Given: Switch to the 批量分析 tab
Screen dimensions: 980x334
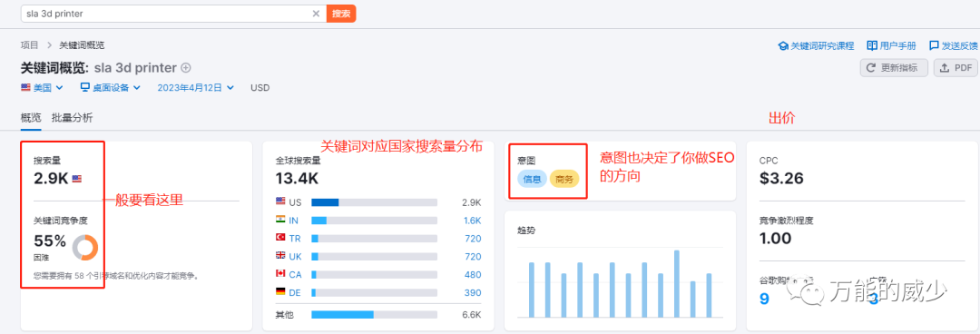Looking at the screenshot, I should point(72,117).
